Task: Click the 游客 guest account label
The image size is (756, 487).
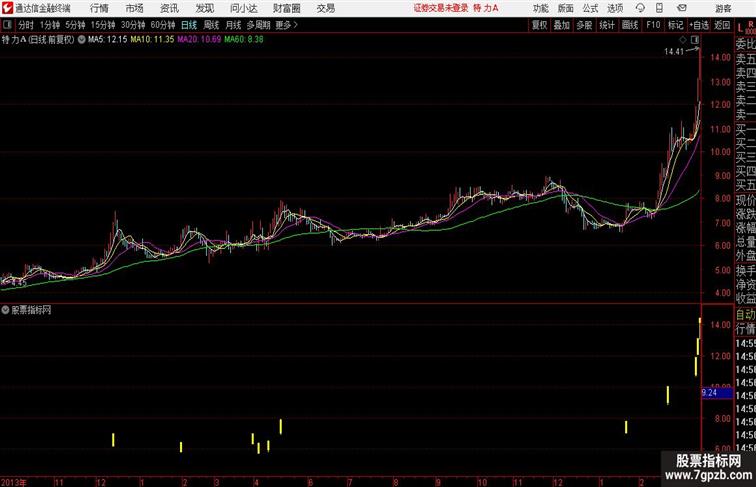Action: coord(723,8)
